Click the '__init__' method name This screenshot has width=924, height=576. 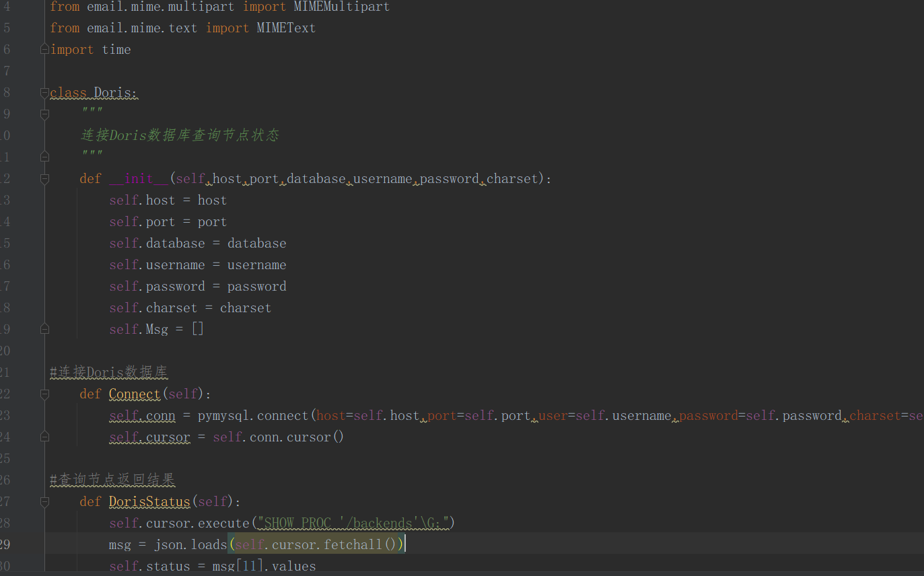click(139, 178)
